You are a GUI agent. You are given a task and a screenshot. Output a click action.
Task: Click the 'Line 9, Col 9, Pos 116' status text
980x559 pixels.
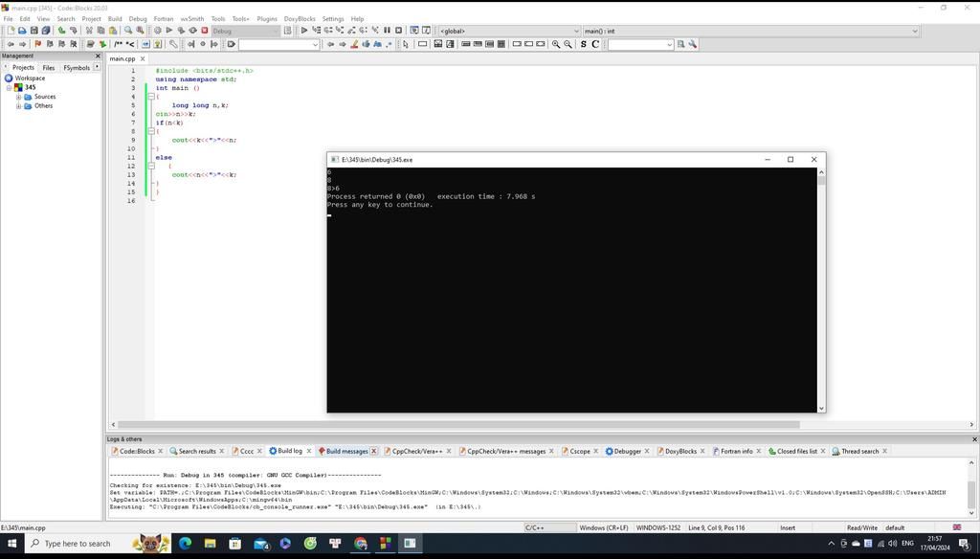(716, 527)
